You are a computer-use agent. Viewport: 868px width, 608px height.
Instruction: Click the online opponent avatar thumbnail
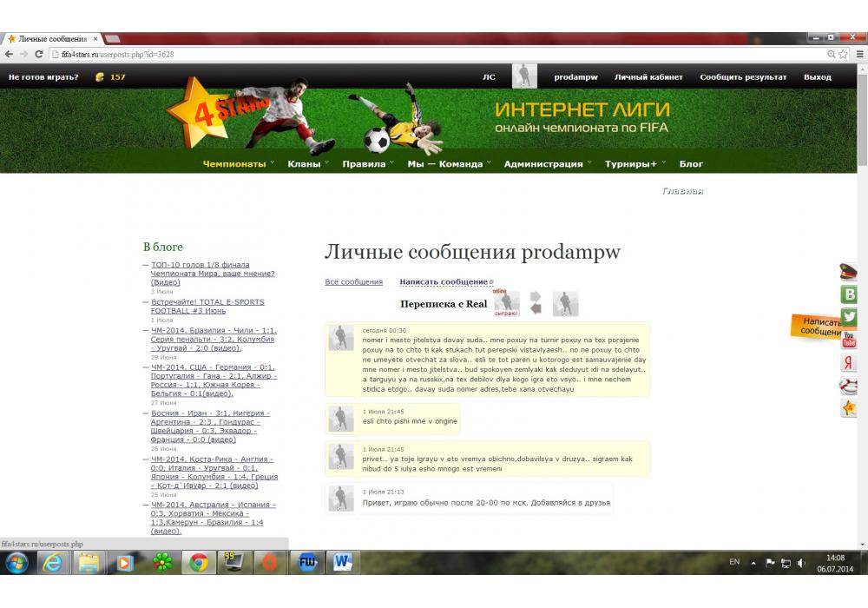click(x=507, y=303)
